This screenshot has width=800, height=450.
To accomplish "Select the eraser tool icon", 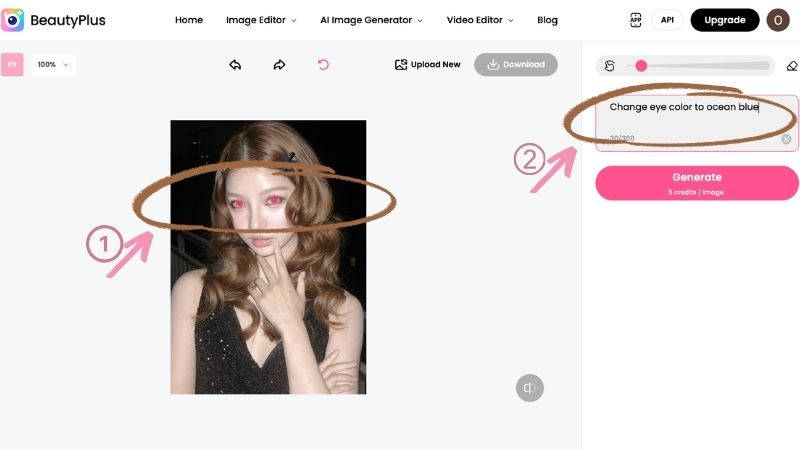I will [792, 66].
